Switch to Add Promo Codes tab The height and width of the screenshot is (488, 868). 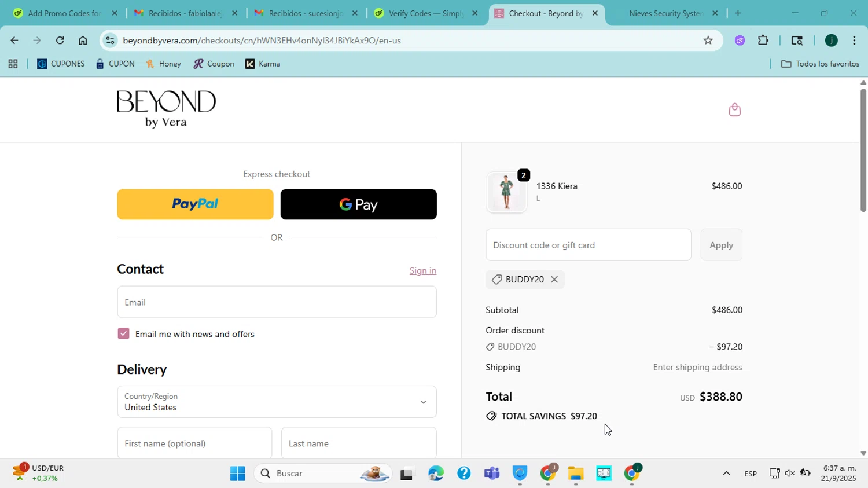(x=65, y=13)
